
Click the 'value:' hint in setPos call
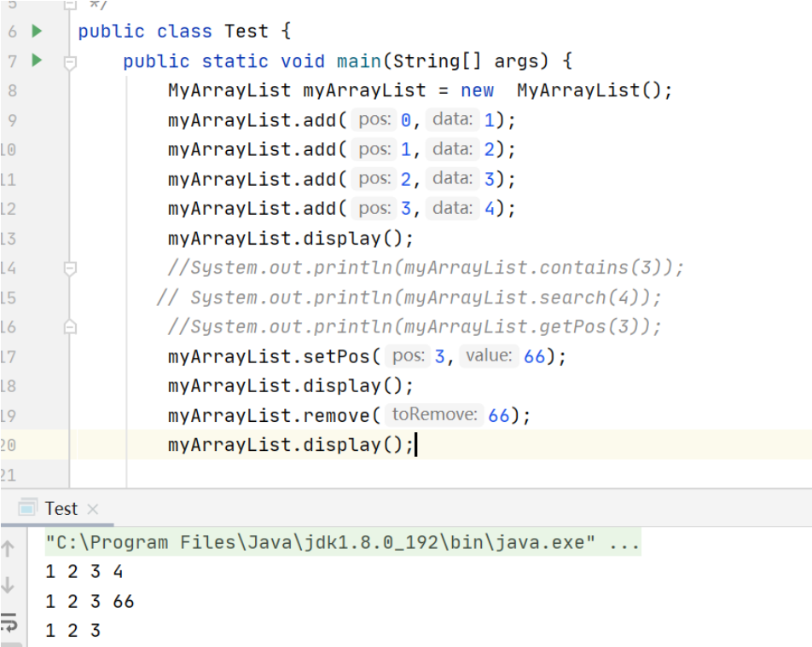pos(489,355)
